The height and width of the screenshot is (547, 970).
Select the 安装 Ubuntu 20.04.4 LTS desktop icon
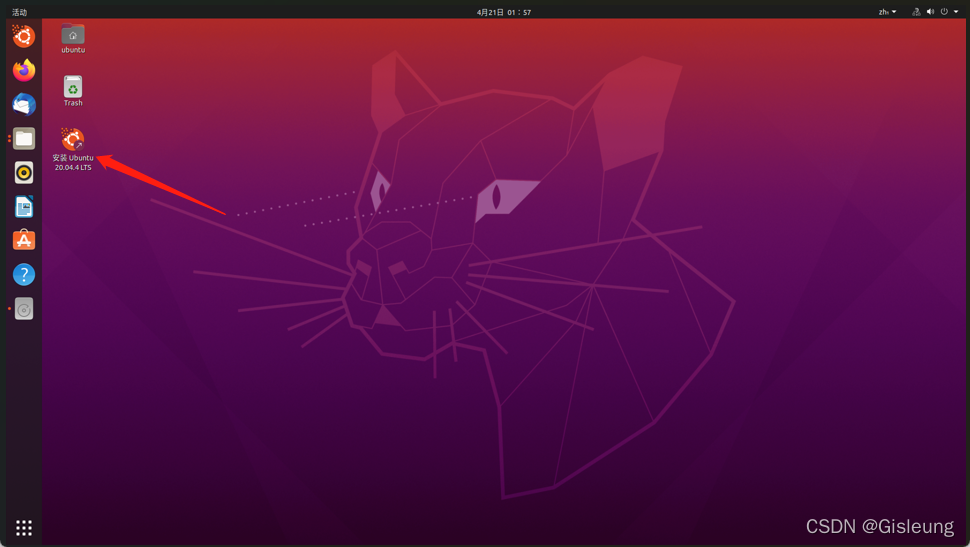tap(73, 149)
